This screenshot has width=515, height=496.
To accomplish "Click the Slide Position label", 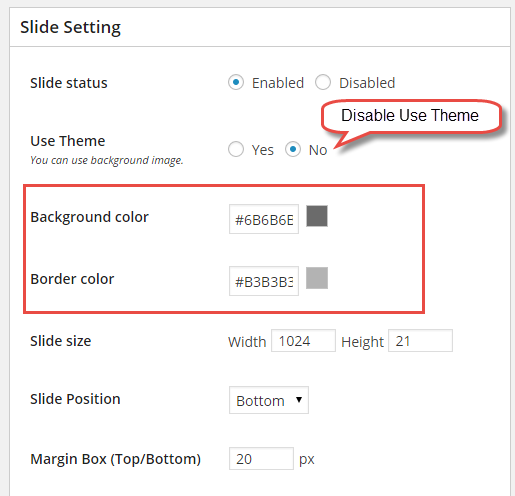I will (x=75, y=399).
